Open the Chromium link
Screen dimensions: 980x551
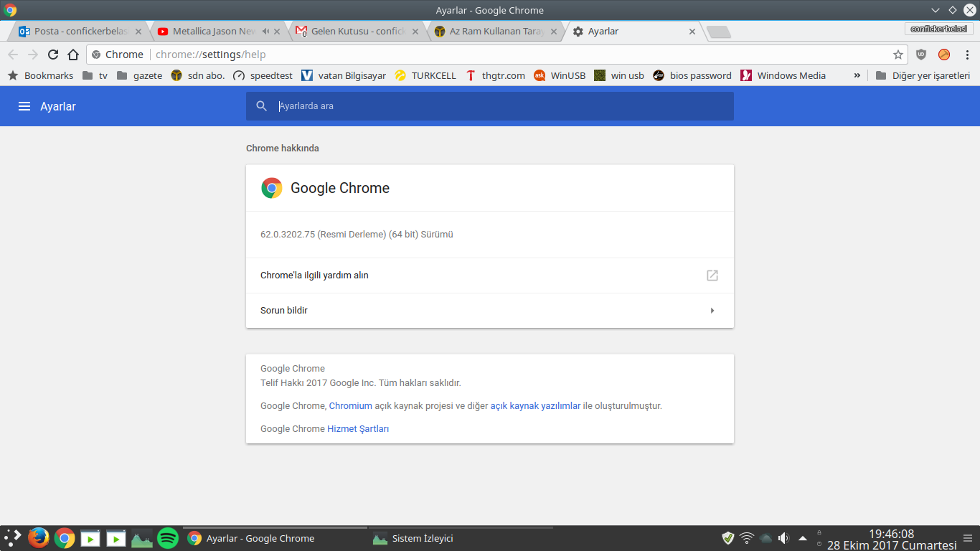[x=351, y=406]
